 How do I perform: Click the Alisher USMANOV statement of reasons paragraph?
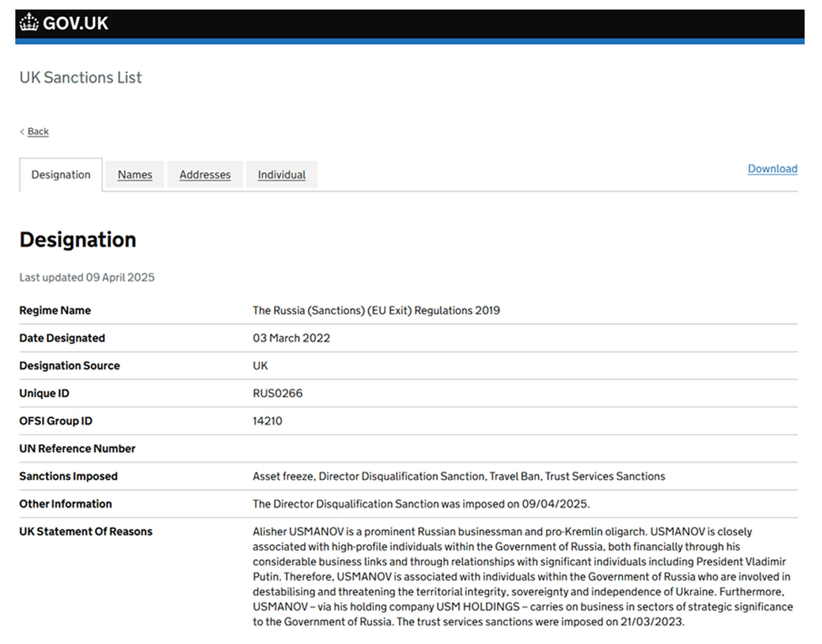[523, 576]
